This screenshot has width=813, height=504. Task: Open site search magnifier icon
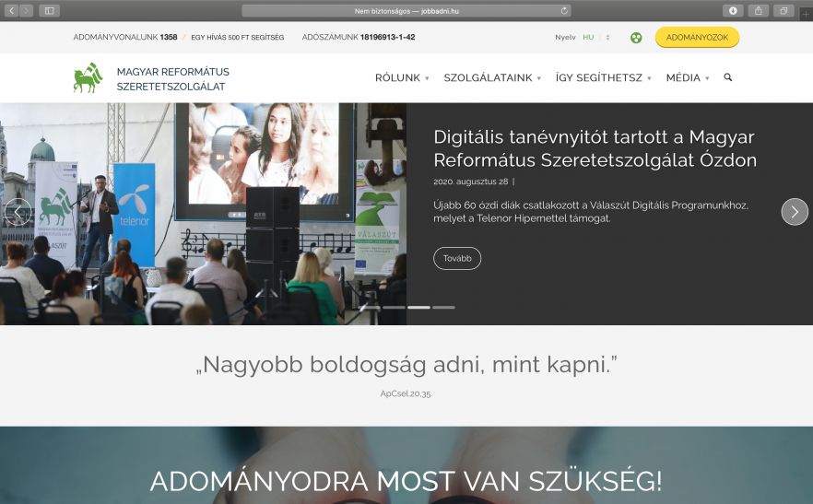pos(728,77)
